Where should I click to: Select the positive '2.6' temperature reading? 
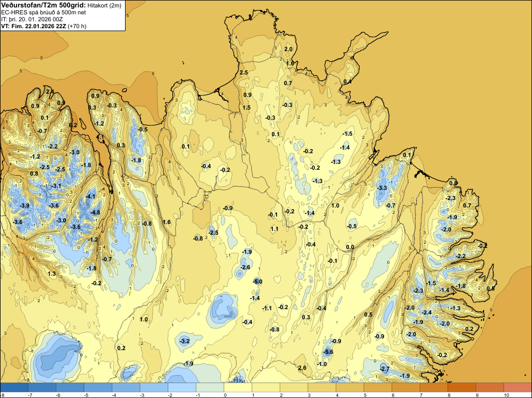tap(302, 368)
